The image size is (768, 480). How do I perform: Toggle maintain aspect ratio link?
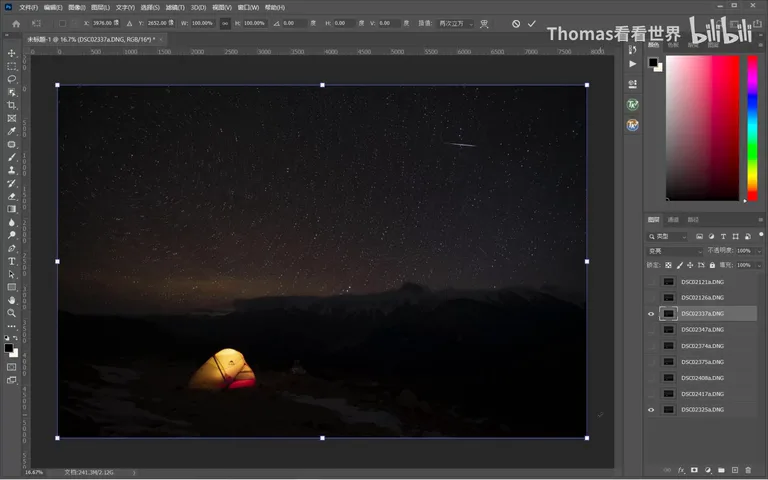pos(225,24)
